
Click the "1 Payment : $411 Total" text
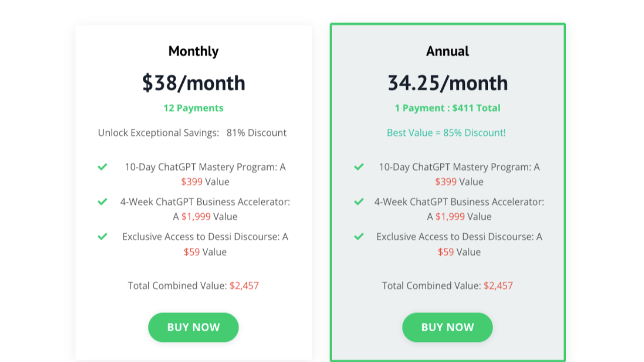pyautogui.click(x=447, y=108)
